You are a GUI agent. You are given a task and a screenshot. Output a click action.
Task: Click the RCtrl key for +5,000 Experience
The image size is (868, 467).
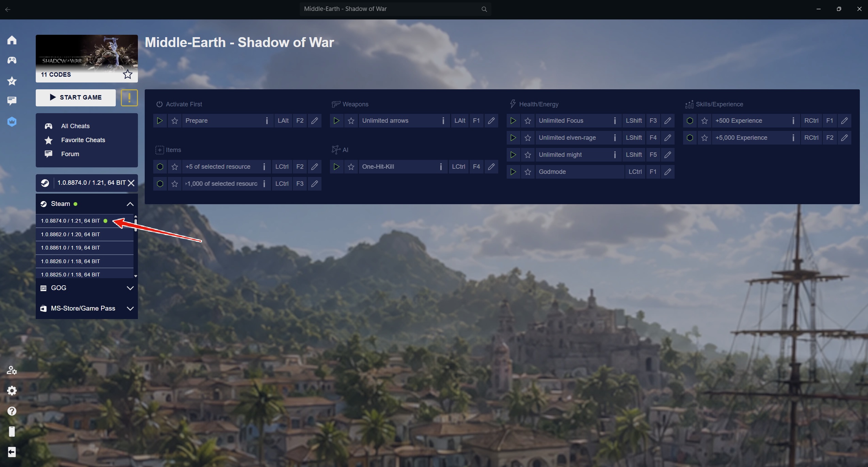(811, 138)
